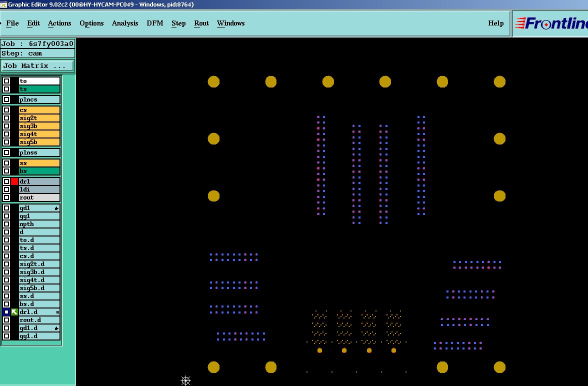Select the ss.d layer name
588x386 pixels.
tap(39, 296)
